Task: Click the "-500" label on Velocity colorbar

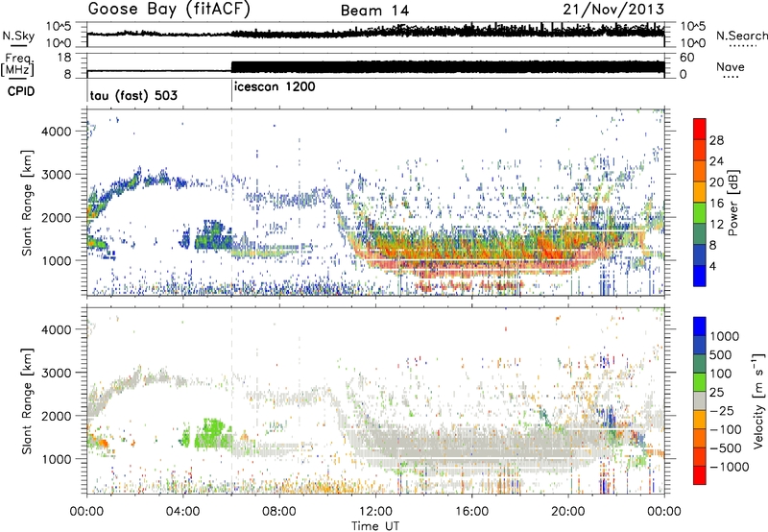Action: point(726,447)
